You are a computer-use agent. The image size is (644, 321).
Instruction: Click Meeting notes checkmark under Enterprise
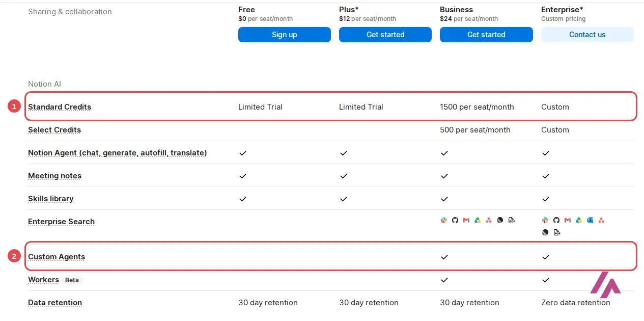pos(546,176)
